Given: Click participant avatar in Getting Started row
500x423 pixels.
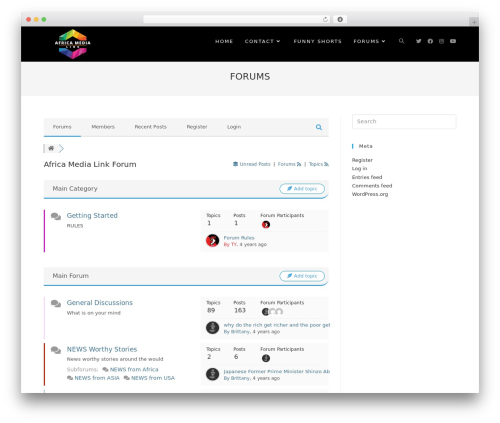Looking at the screenshot, I should pos(266,225).
